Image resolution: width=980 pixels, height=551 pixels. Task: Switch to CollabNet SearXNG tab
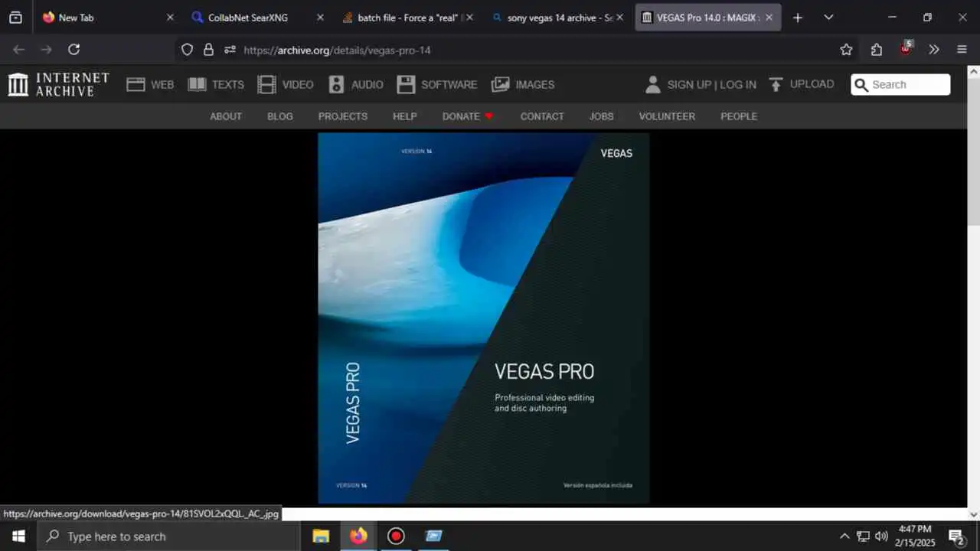click(257, 17)
